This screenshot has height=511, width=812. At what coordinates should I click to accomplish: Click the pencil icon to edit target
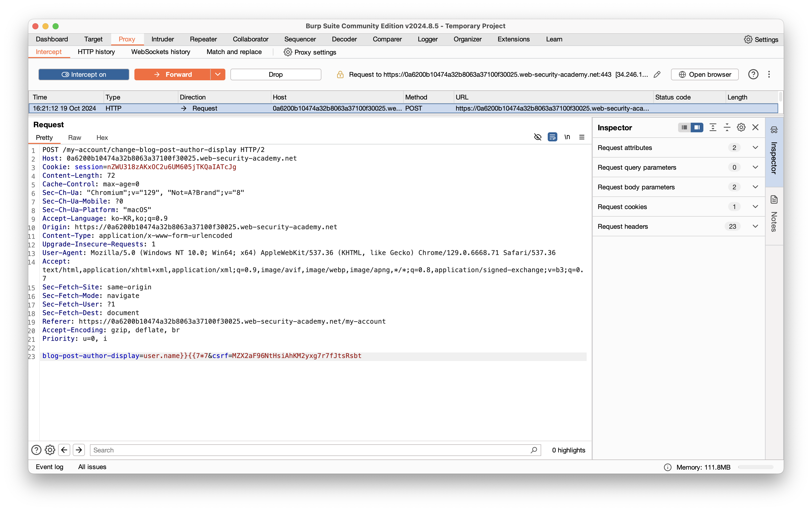[657, 74]
